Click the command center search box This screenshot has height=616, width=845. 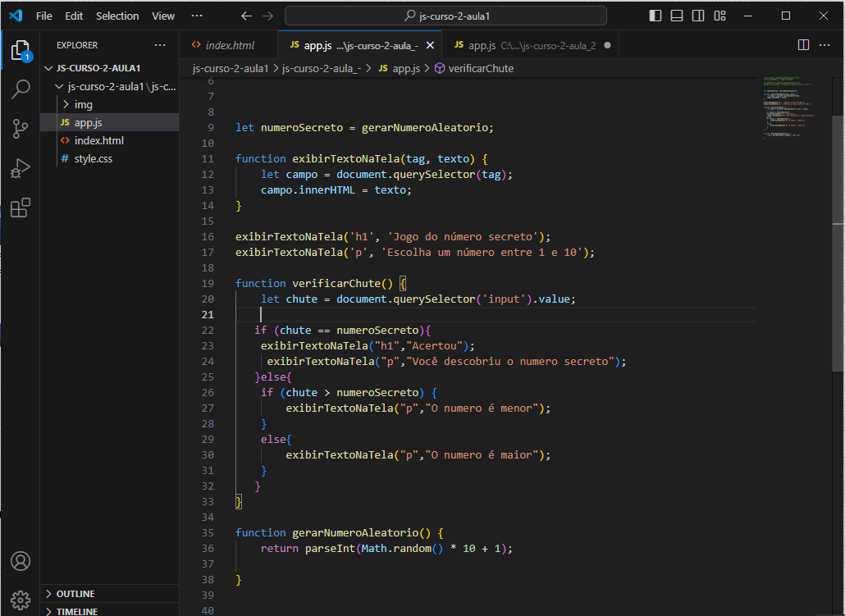click(x=445, y=16)
